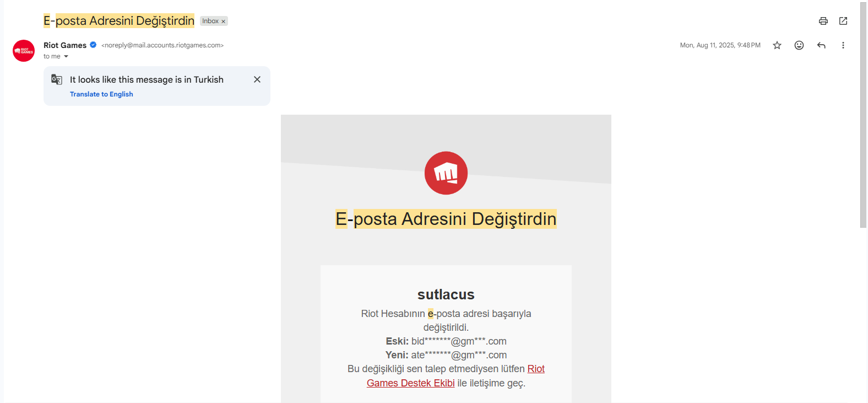Remove the Inbox label from the message
The height and width of the screenshot is (403, 868).
(223, 22)
